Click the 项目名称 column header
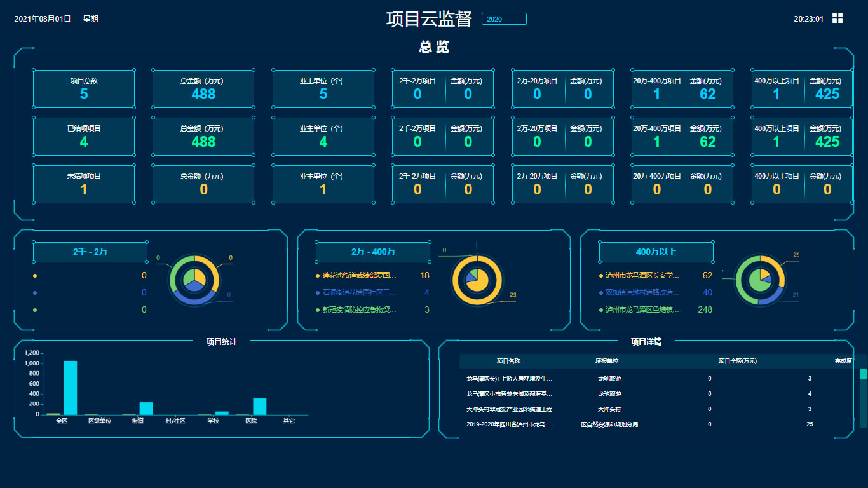The image size is (868, 488). (508, 361)
